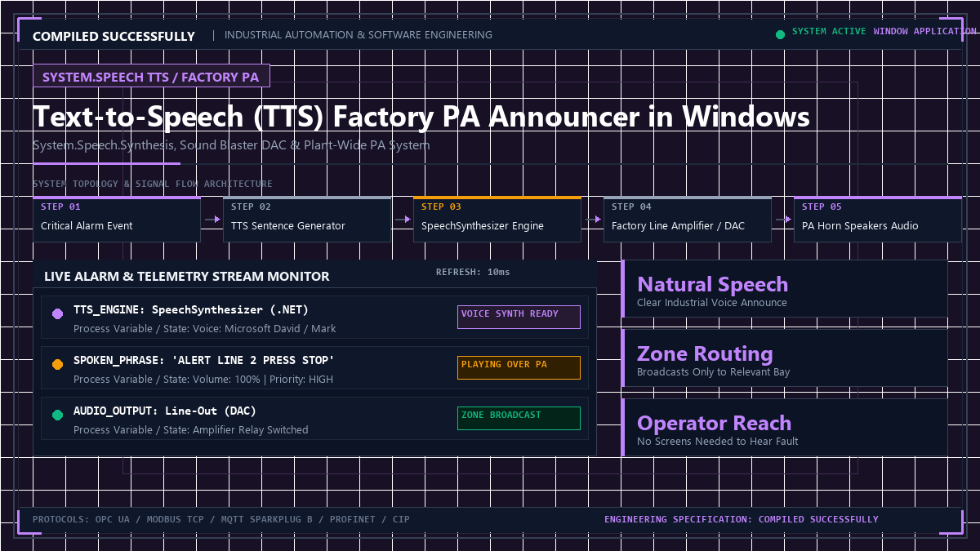The width and height of the screenshot is (980, 551).
Task: Click the AUDIO_OUTPUT: Line-Out (DAC) row title
Action: [165, 411]
